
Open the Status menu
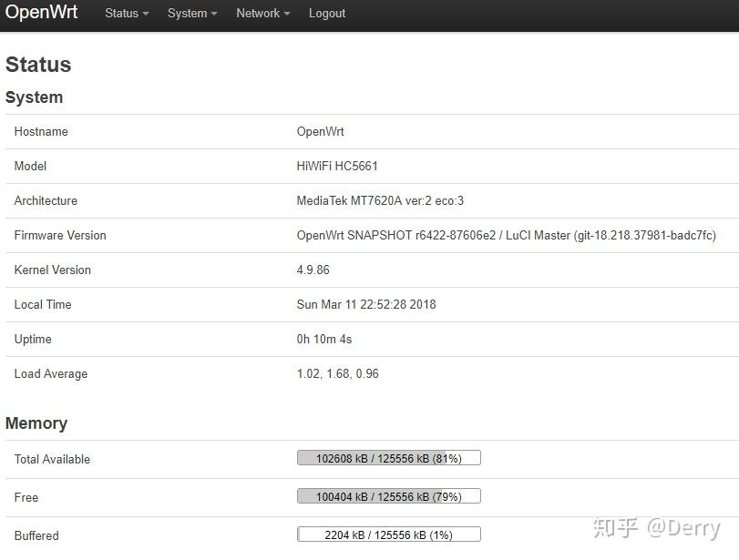(x=120, y=14)
